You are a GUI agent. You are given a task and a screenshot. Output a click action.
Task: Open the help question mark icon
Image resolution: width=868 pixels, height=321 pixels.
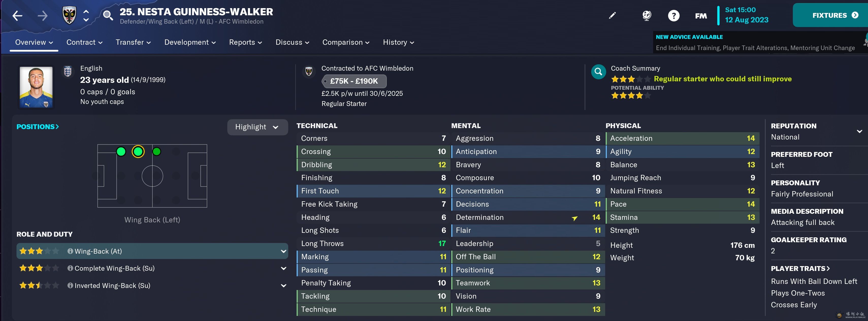coord(673,16)
